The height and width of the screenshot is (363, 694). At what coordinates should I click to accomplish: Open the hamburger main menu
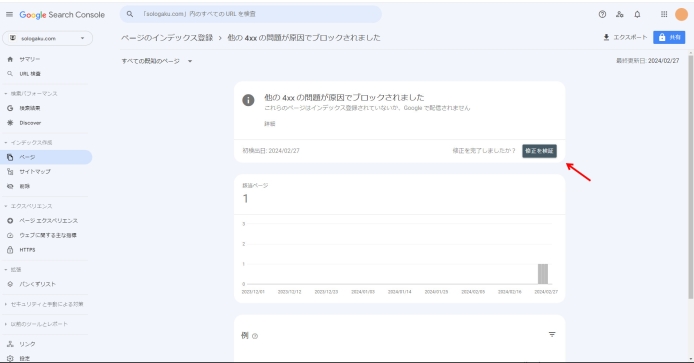click(9, 15)
